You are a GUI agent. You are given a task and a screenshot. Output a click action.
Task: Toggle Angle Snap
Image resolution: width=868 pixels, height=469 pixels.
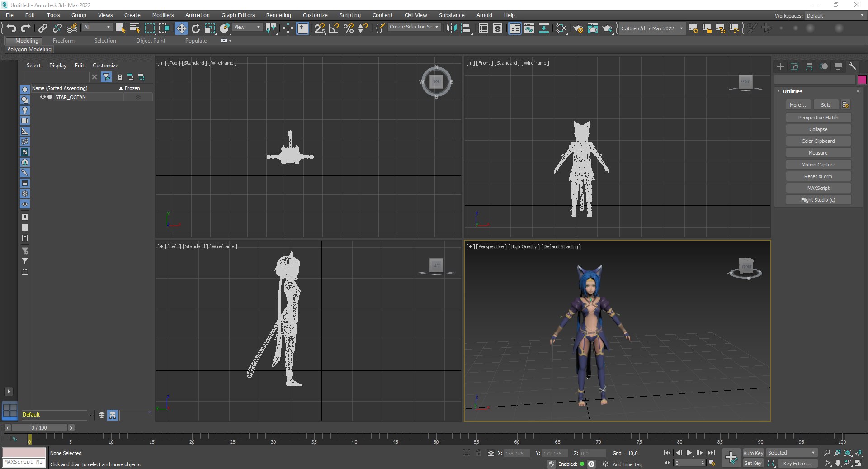[x=334, y=28]
